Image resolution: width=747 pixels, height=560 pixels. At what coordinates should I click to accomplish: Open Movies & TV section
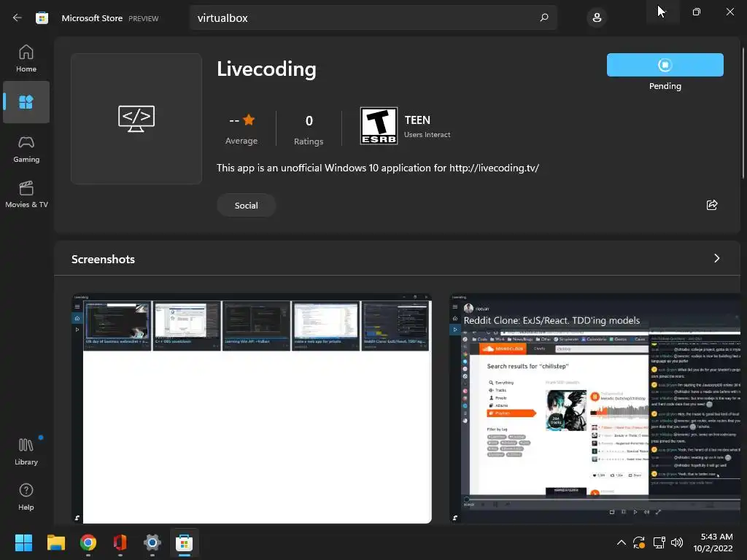[x=26, y=194]
